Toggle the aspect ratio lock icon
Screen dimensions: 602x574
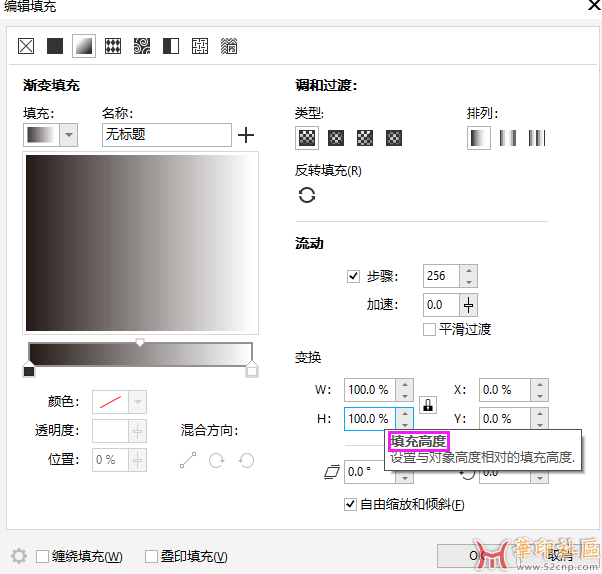[x=428, y=405]
